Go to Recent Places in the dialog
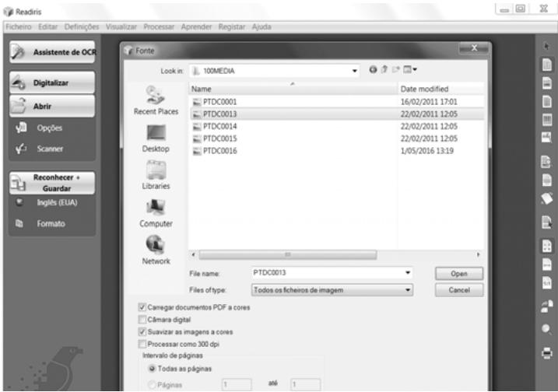The image size is (558, 392). [156, 100]
